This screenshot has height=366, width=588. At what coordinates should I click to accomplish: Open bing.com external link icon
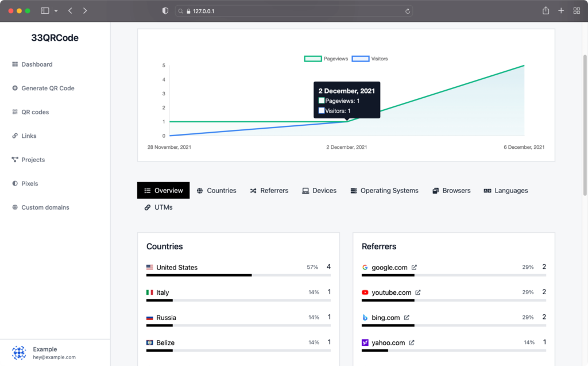[x=407, y=317]
